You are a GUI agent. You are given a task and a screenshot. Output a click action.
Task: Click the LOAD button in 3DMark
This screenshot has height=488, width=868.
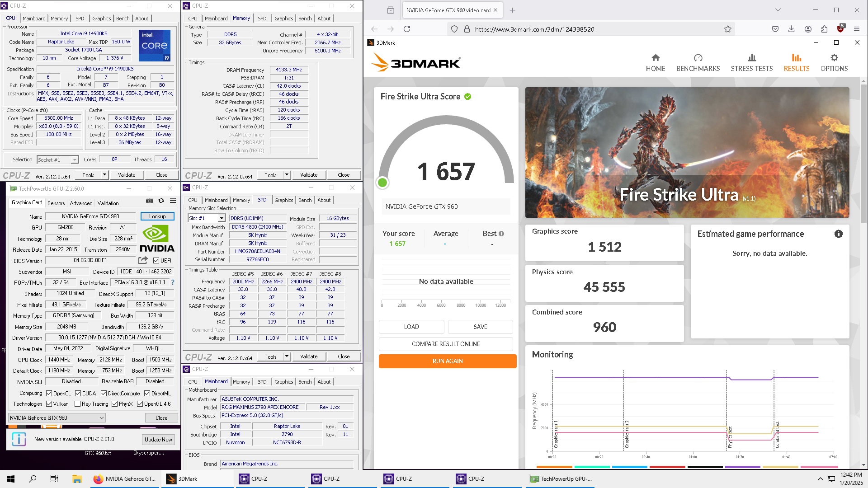click(411, 327)
